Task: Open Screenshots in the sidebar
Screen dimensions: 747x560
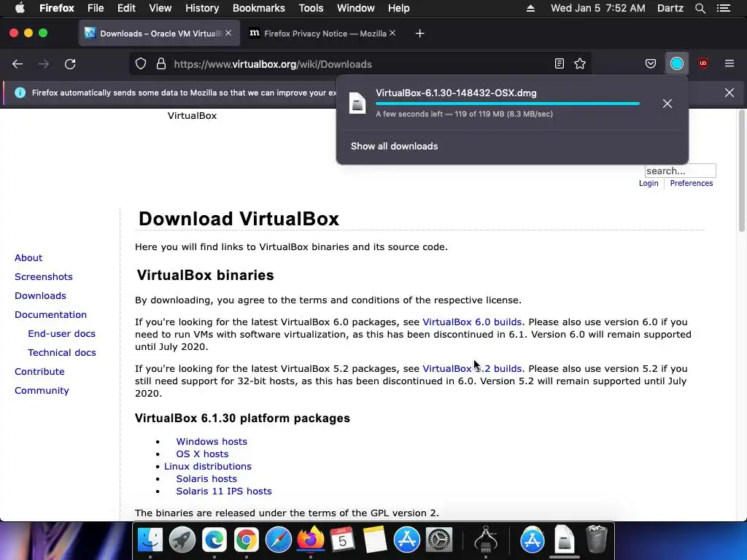Action: 43,276
